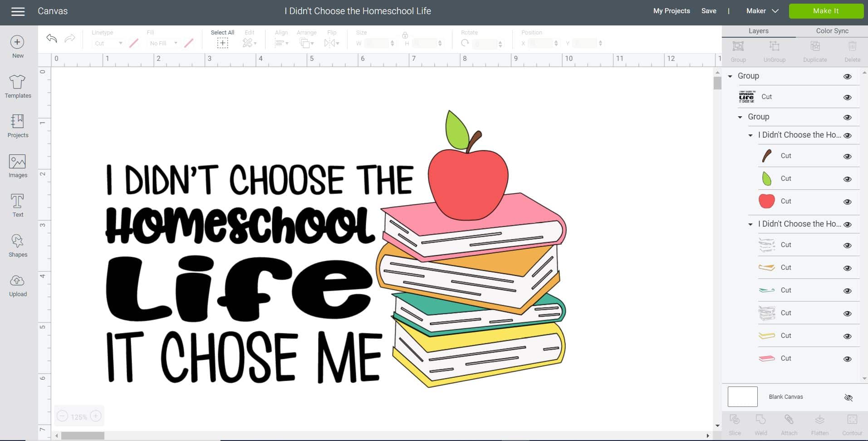The height and width of the screenshot is (441, 868).
Task: Collapse the first I Didn't Choose subgroup
Action: pyautogui.click(x=750, y=135)
